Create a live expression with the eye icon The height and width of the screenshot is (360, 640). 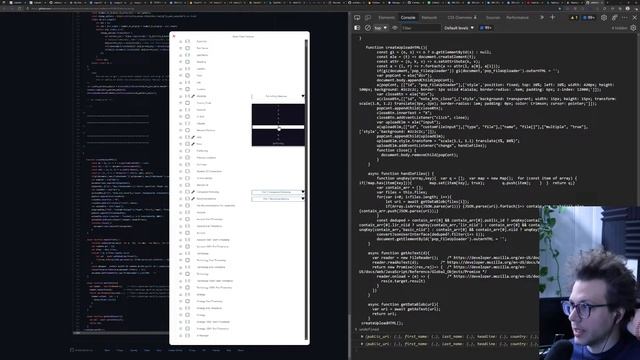(394, 28)
